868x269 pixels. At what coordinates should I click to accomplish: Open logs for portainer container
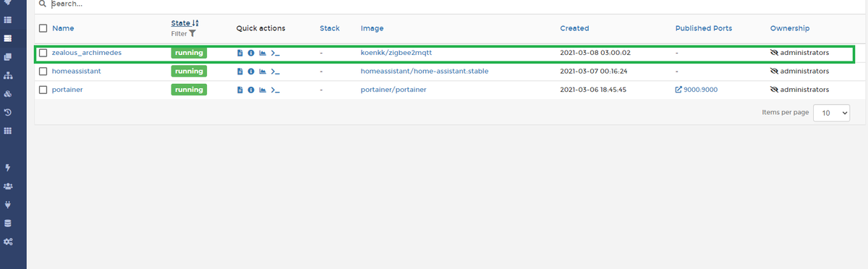click(240, 90)
